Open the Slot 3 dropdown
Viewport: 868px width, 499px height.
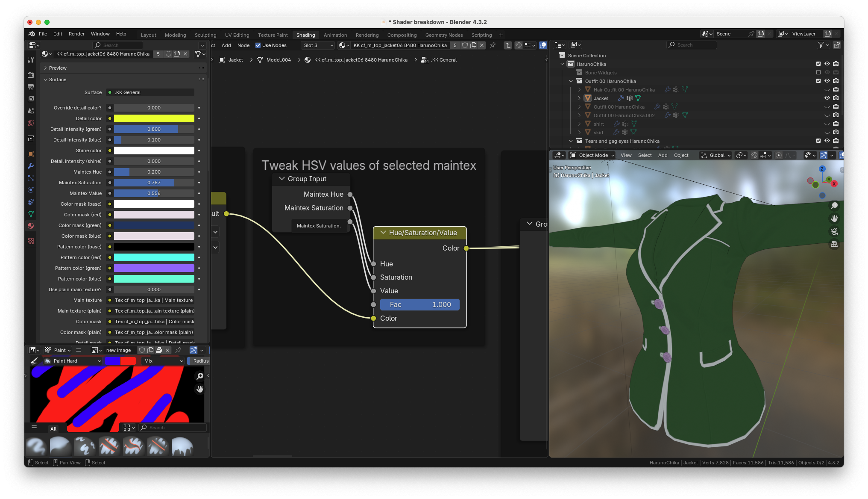(x=318, y=45)
